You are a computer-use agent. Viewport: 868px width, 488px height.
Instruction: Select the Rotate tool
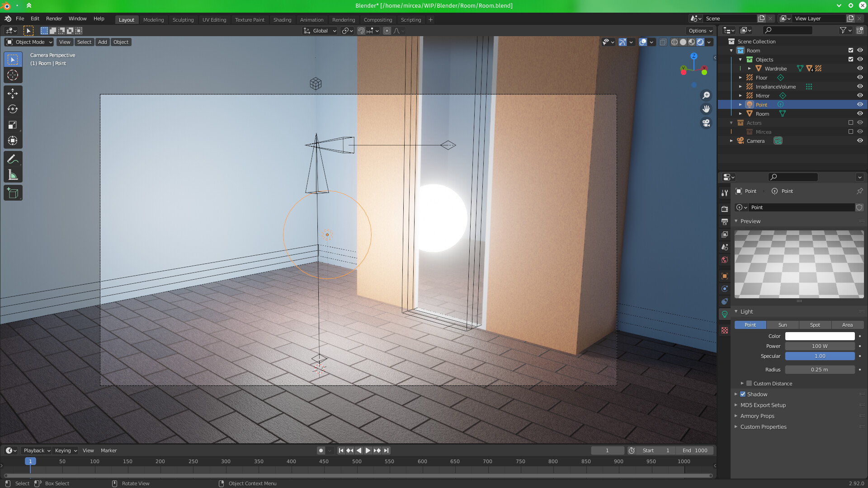(13, 109)
